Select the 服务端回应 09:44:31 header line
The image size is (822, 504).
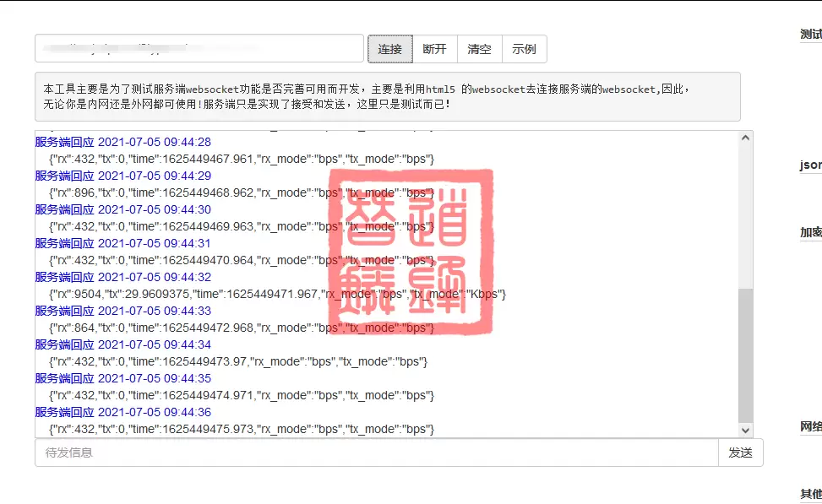122,244
